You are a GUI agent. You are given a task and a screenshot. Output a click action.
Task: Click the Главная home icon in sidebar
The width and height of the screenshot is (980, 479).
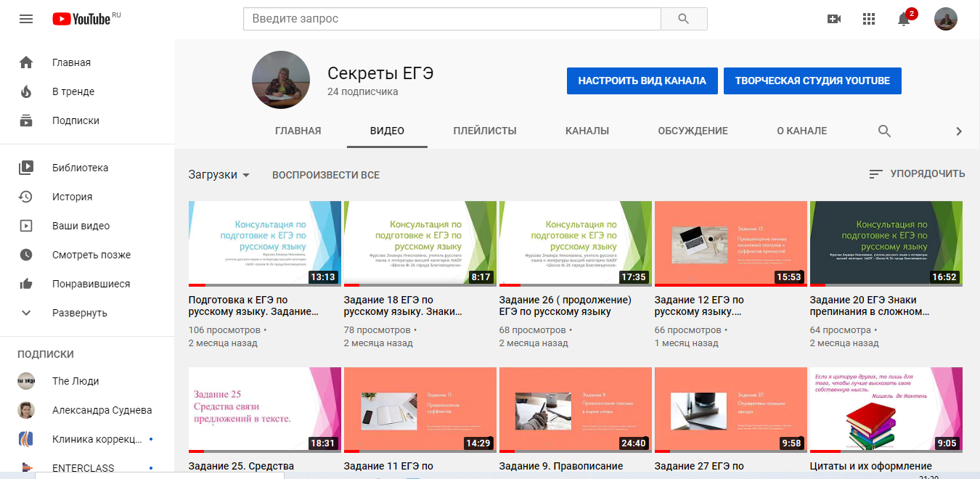pos(26,62)
